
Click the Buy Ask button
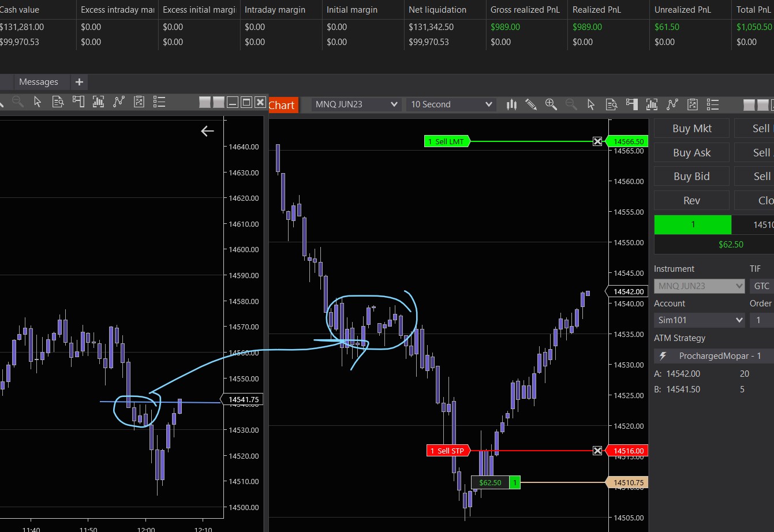coord(691,153)
